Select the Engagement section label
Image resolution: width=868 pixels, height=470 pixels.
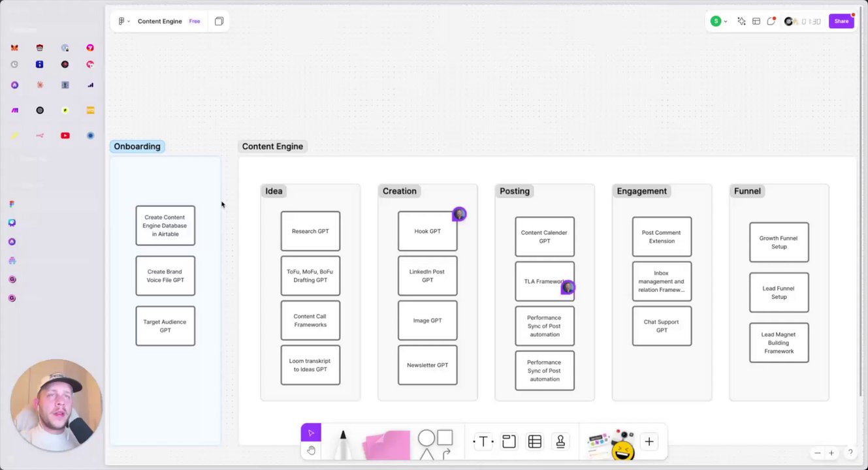tap(641, 191)
